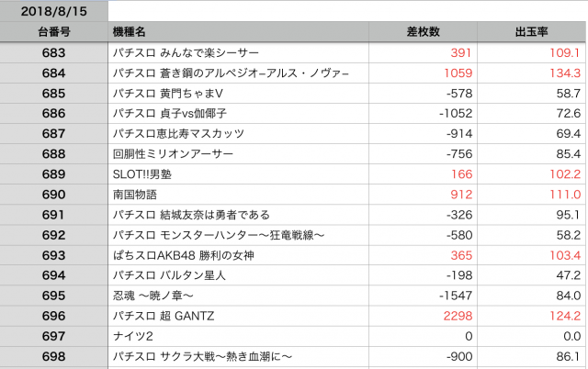
Task: Click the 2018/8/15 date cell
Action: tap(53, 11)
